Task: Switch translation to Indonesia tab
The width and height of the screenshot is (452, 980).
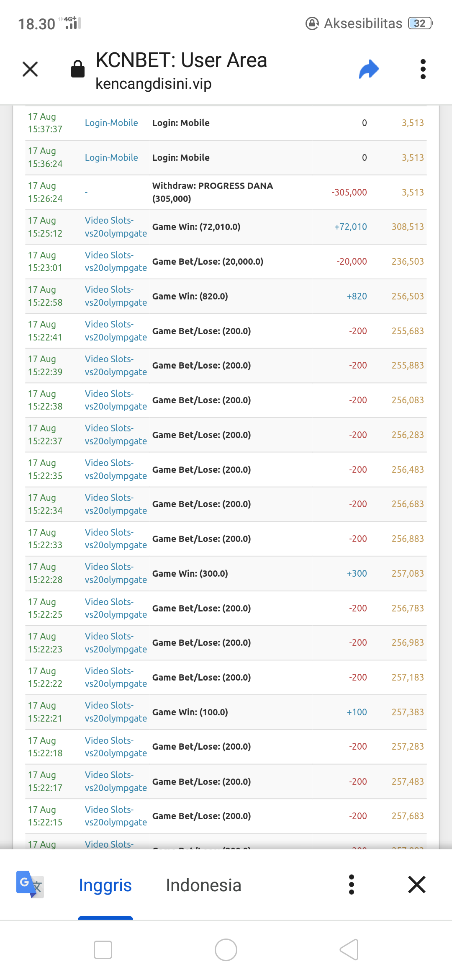Action: [x=203, y=885]
